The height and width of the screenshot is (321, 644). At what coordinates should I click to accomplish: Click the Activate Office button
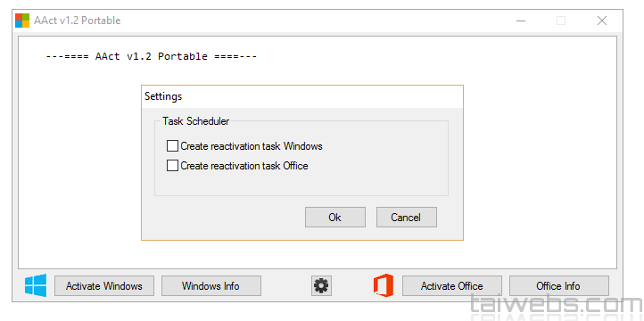point(452,285)
